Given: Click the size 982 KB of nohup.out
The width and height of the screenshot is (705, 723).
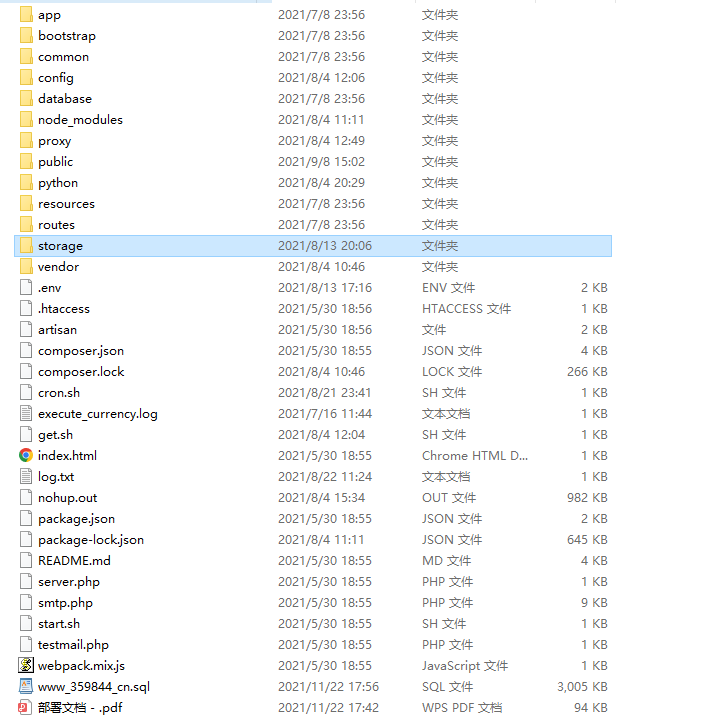Looking at the screenshot, I should [x=587, y=498].
